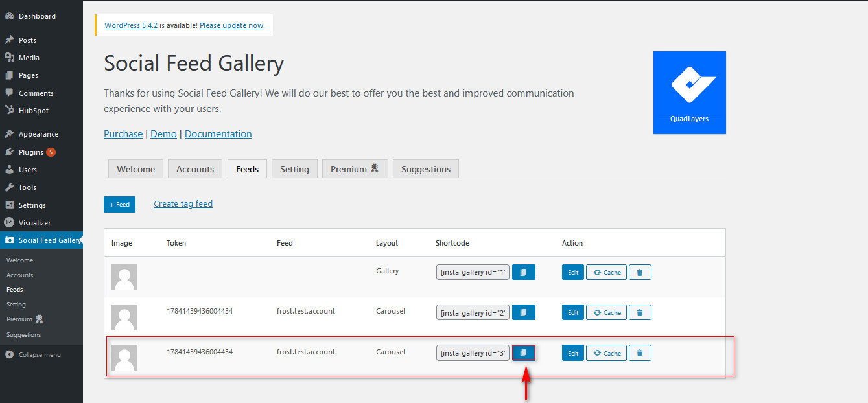The height and width of the screenshot is (403, 868).
Task: Switch to the Welcome tab
Action: pyautogui.click(x=135, y=168)
